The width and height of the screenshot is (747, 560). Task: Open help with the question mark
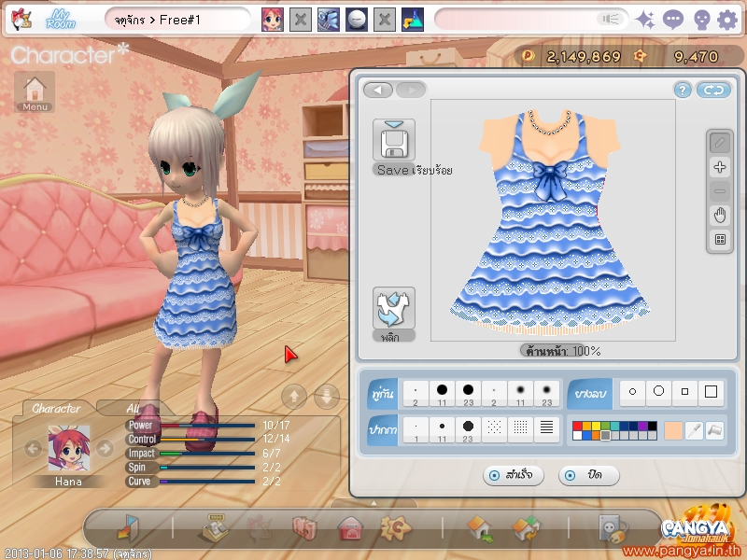tap(683, 90)
